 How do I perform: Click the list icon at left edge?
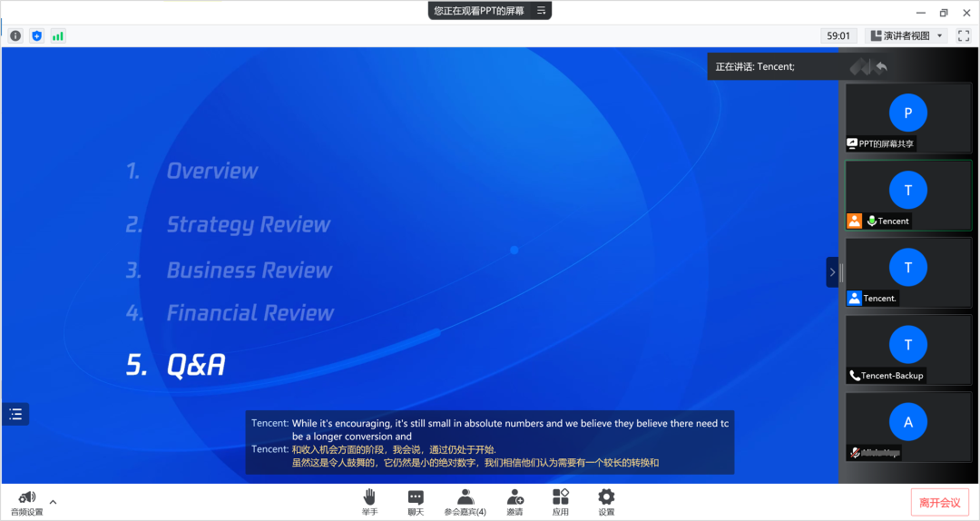[15, 414]
